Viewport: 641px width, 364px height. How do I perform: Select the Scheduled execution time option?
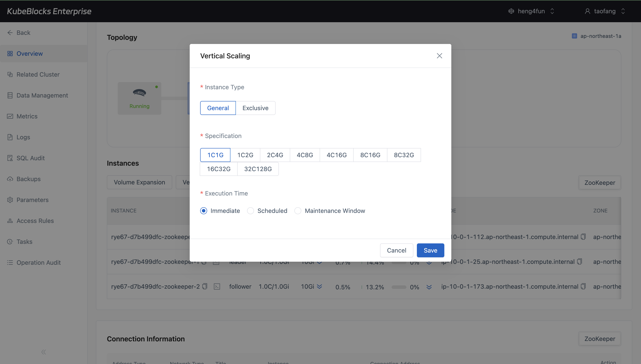250,211
